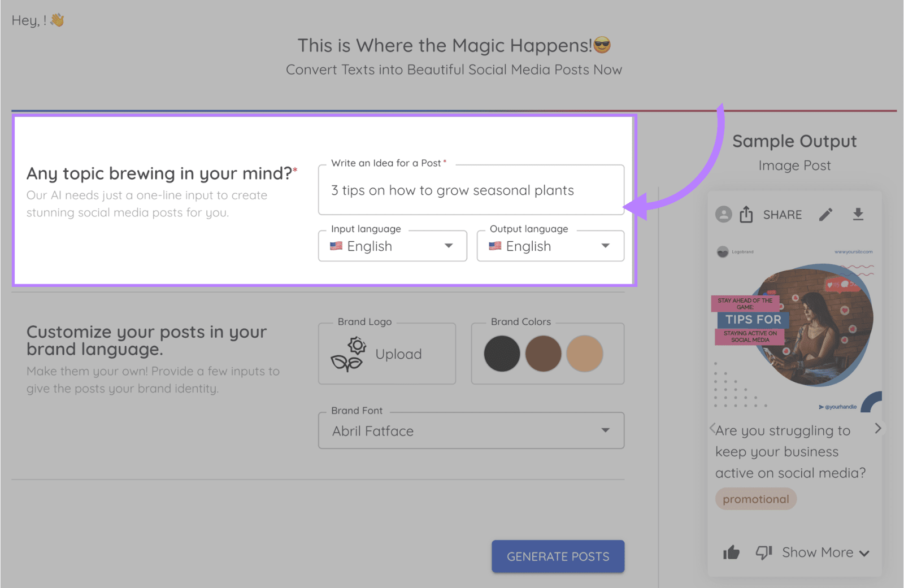Image resolution: width=904 pixels, height=588 pixels.
Task: Click the left arrow beside the sample caption
Action: click(712, 429)
